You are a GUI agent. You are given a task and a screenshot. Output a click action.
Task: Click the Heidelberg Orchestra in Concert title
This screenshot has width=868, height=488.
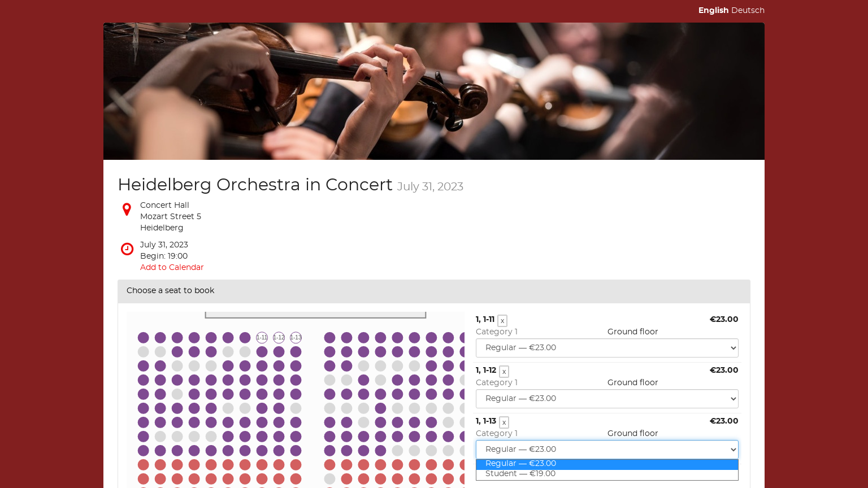pos(255,185)
